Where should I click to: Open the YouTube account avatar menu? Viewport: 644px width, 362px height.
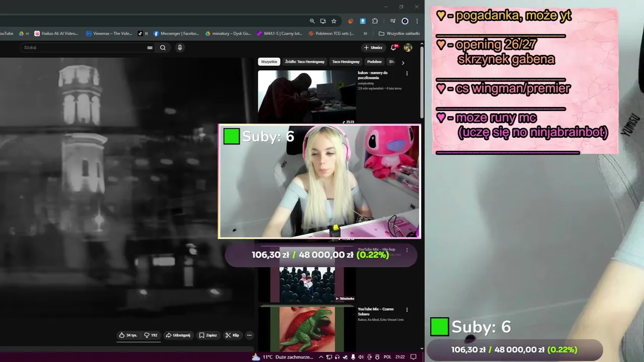click(408, 48)
